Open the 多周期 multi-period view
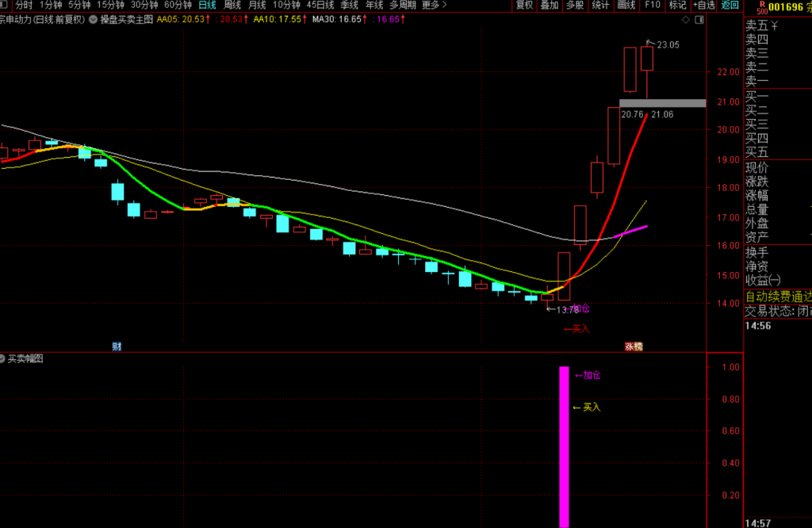The image size is (812, 528). [402, 6]
